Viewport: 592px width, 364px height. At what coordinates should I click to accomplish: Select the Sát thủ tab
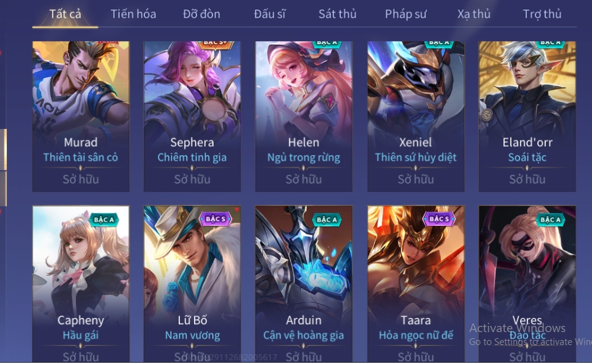(337, 14)
